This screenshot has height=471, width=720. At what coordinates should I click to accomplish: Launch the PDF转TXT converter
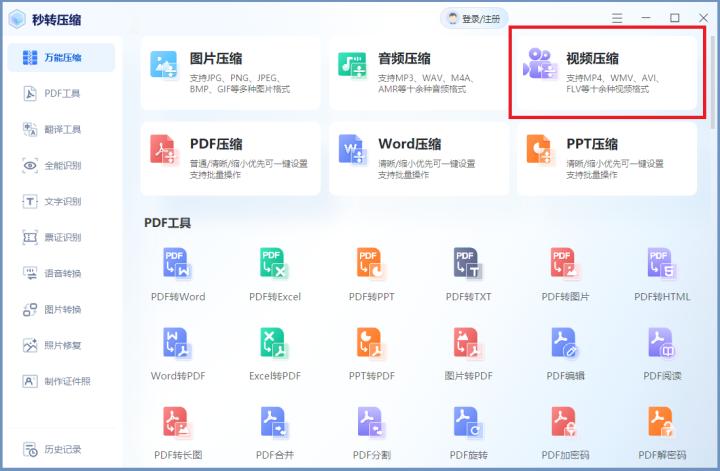coord(468,275)
